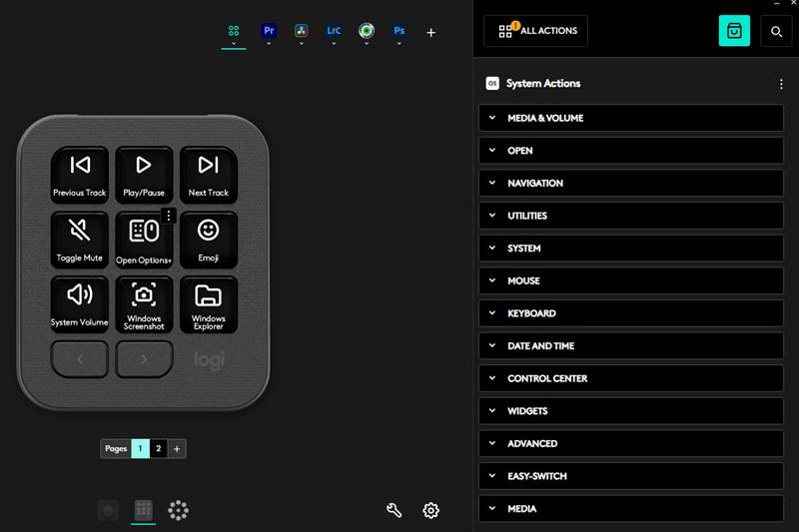Select the mouse device view at bottom
This screenshot has height=532, width=799.
tap(108, 511)
